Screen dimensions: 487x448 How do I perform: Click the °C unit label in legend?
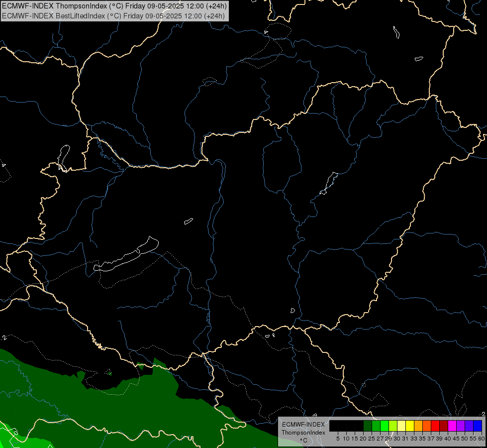pyautogui.click(x=304, y=441)
